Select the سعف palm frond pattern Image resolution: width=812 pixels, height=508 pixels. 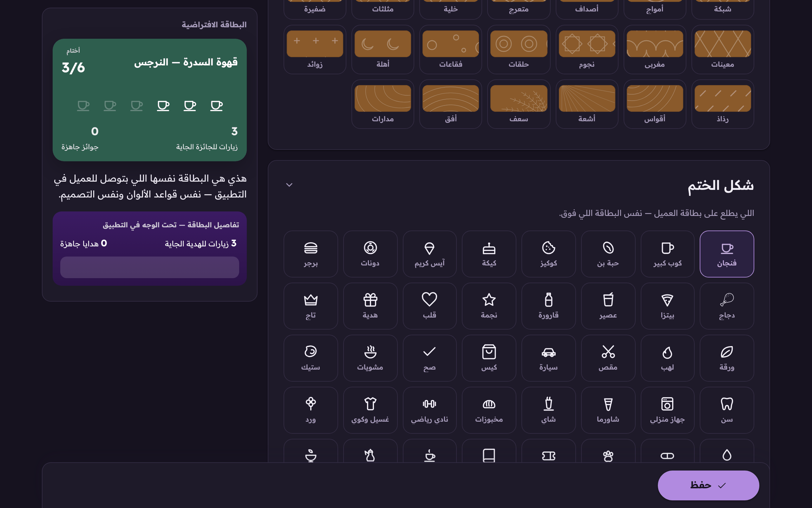(519, 104)
